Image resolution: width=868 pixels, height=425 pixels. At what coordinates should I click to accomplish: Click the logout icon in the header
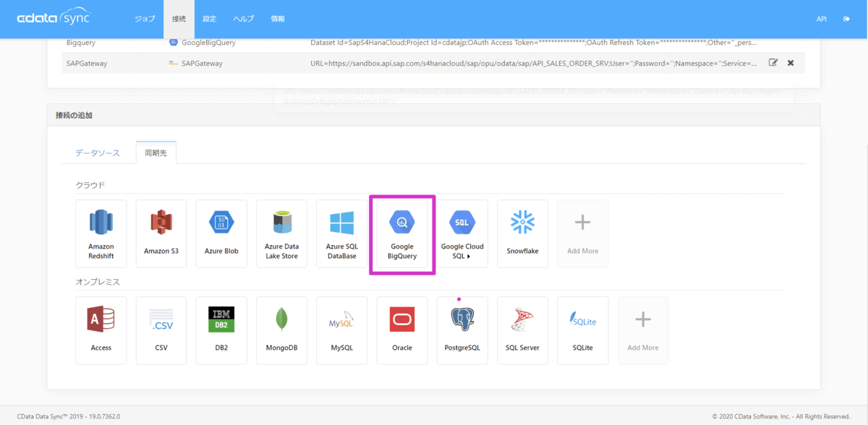846,19
